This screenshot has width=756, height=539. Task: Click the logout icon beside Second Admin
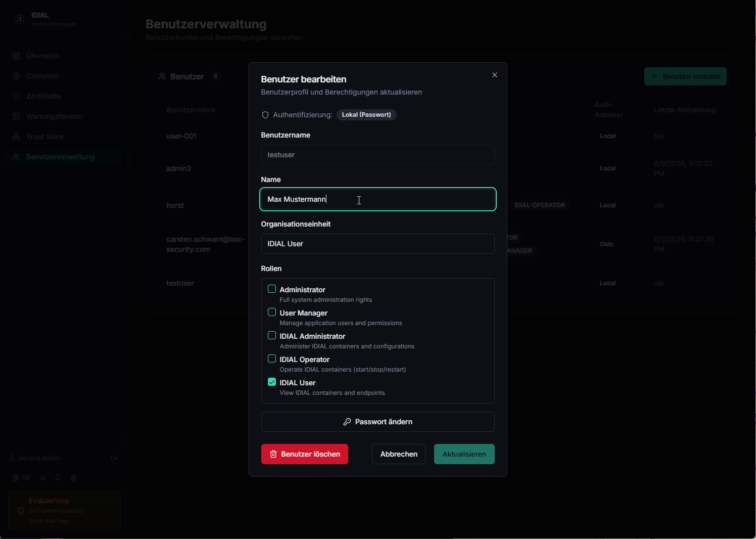pyautogui.click(x=114, y=458)
